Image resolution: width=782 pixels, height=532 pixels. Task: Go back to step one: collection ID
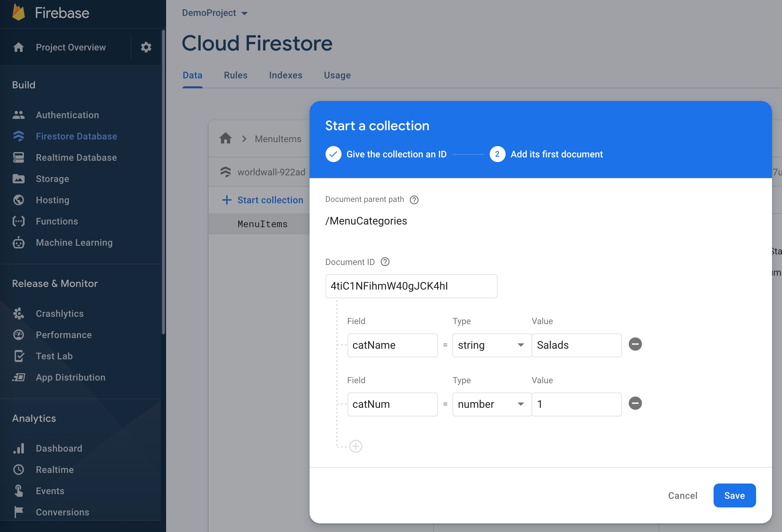click(x=386, y=154)
